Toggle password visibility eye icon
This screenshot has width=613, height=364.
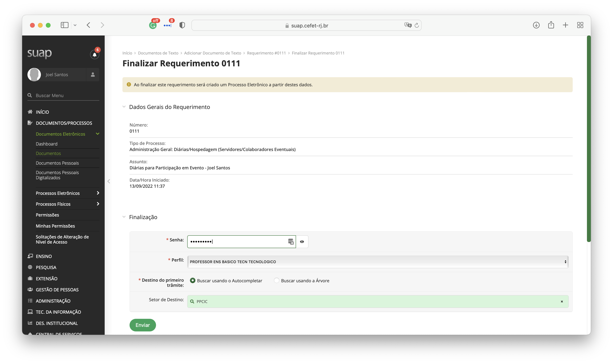coord(302,242)
